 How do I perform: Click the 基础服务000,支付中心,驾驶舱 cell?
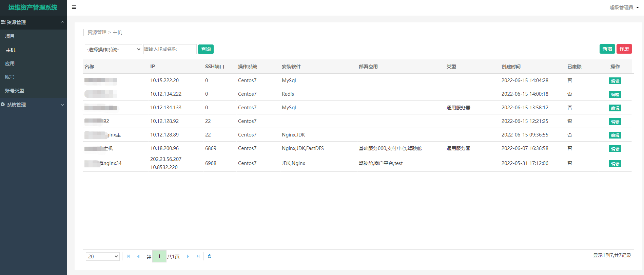tap(390, 148)
